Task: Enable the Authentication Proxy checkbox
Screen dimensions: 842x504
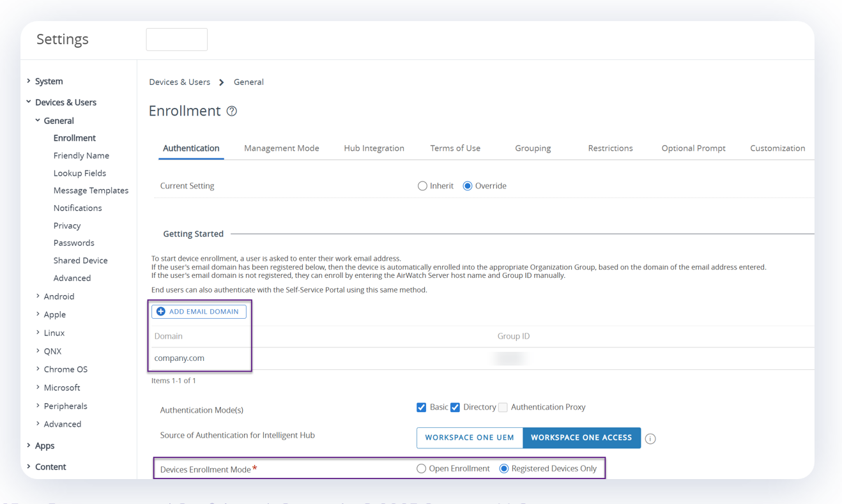Action: [x=502, y=407]
